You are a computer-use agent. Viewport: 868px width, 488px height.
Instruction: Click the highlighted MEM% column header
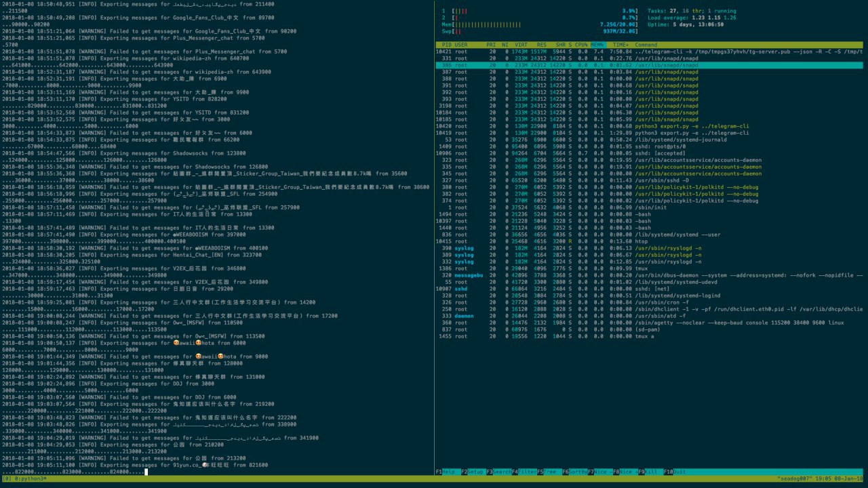(597, 45)
